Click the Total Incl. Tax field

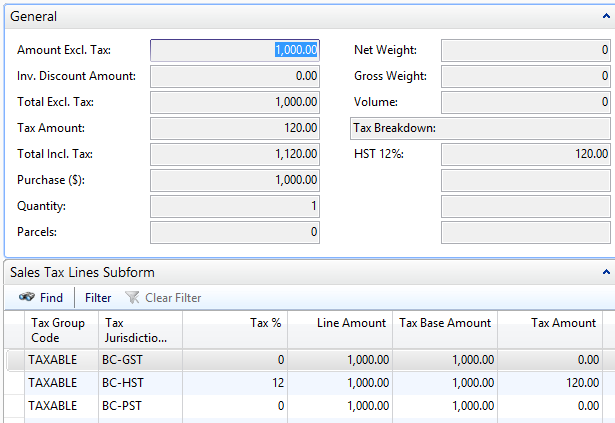[235, 154]
